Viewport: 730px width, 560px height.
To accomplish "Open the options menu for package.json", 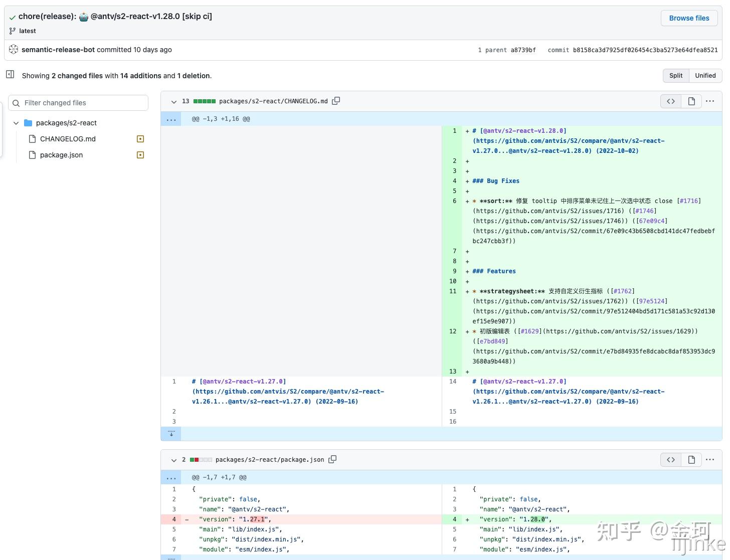I will pos(710,459).
